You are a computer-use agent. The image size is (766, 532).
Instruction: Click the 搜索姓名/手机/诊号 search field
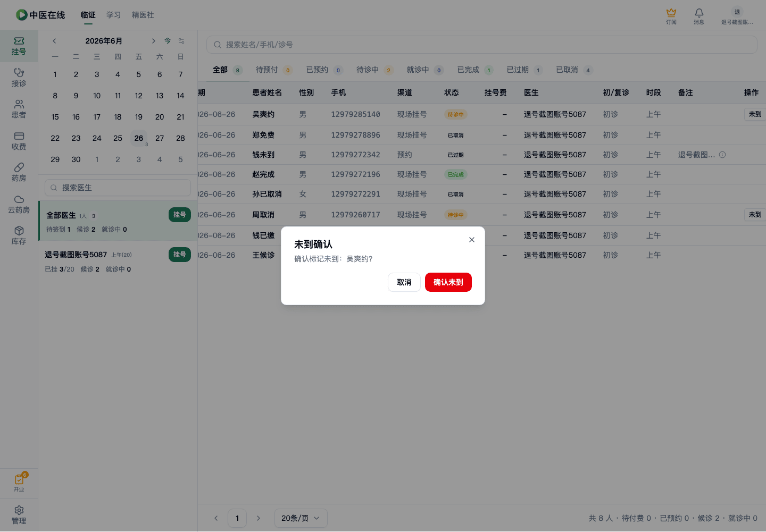481,45
